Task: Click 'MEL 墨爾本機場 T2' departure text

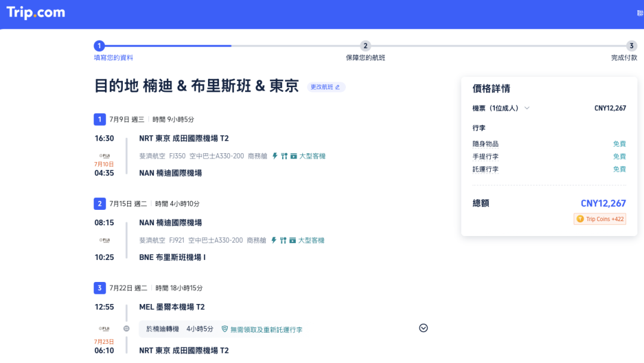Action: [x=172, y=307]
